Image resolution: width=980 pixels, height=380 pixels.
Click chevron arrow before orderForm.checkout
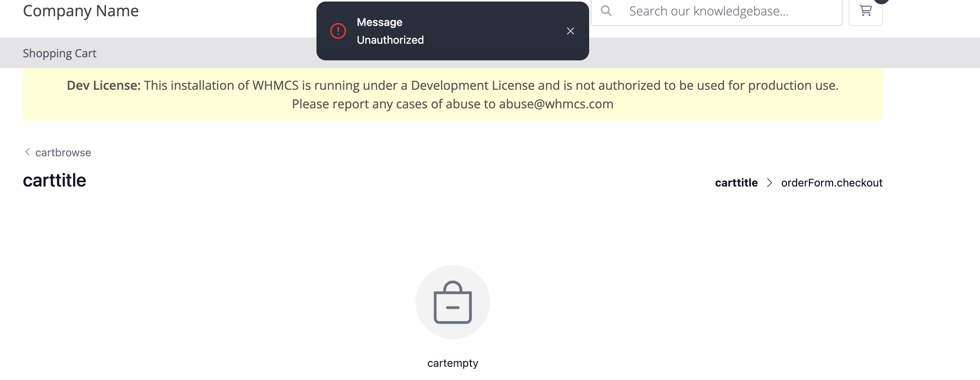coord(769,183)
